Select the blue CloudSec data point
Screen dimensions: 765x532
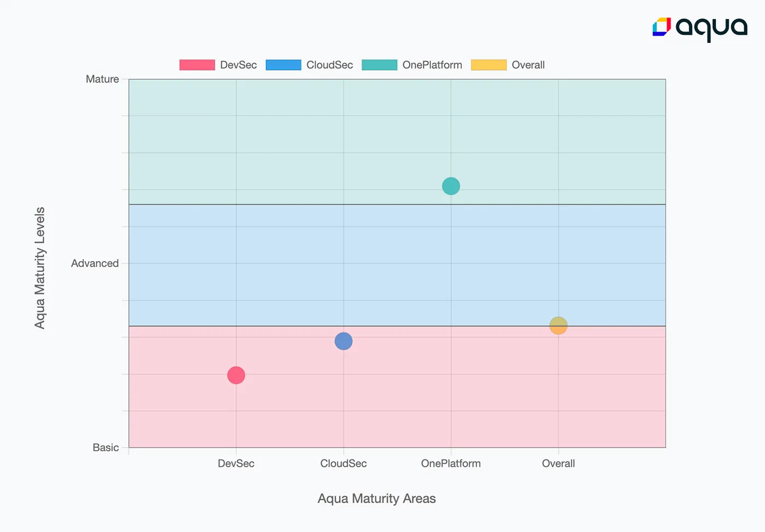point(343,341)
